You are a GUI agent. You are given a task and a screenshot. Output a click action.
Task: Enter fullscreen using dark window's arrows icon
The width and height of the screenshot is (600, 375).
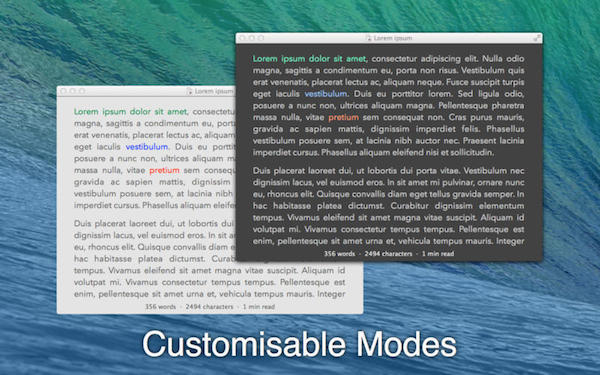[537, 38]
